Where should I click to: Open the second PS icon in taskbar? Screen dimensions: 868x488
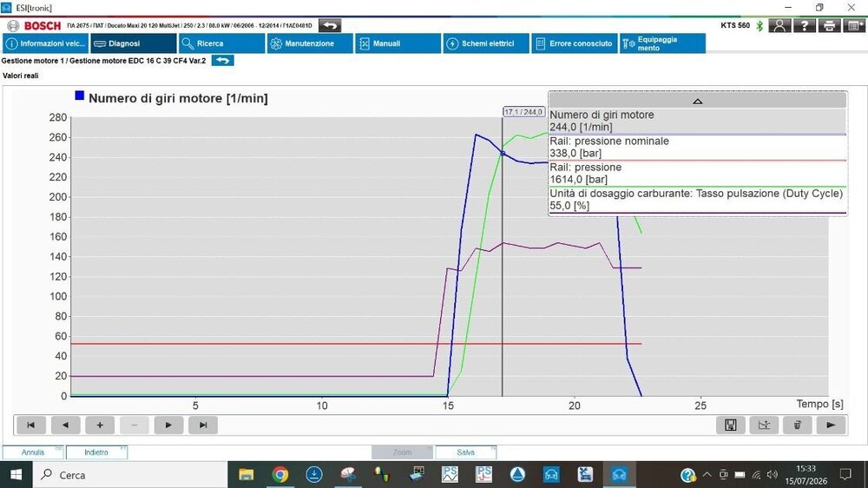coord(483,475)
